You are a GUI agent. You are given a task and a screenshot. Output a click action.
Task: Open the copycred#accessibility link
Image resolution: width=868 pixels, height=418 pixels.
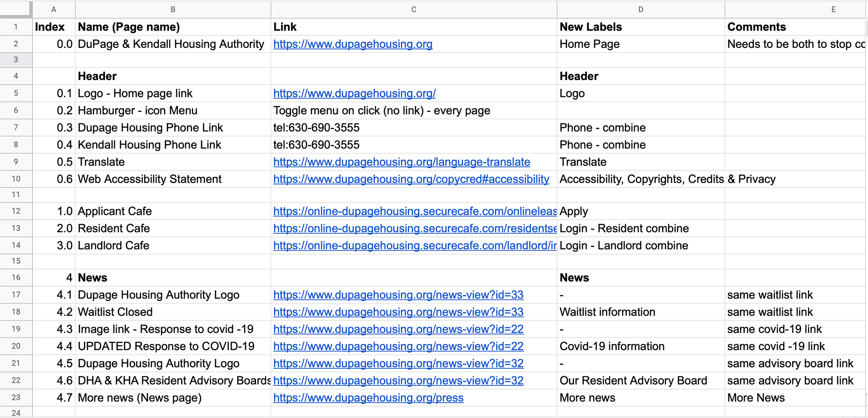pos(411,180)
